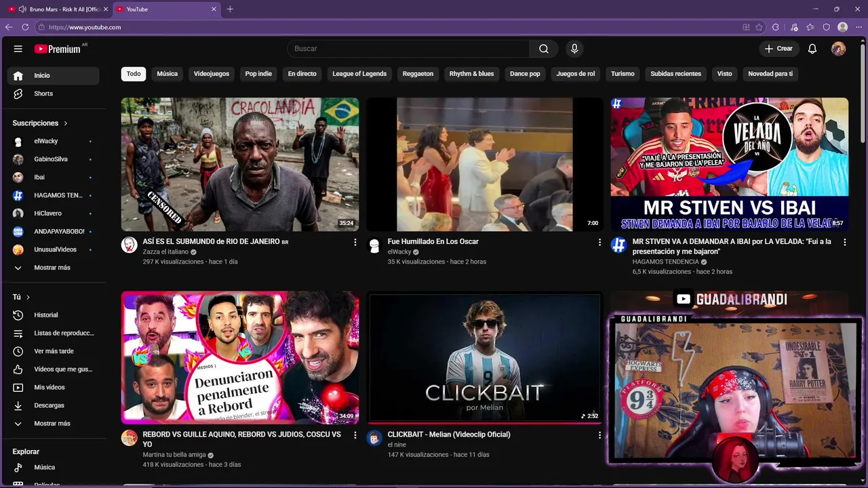The width and height of the screenshot is (868, 488).
Task: Click the search magnifier button
Action: pos(544,49)
